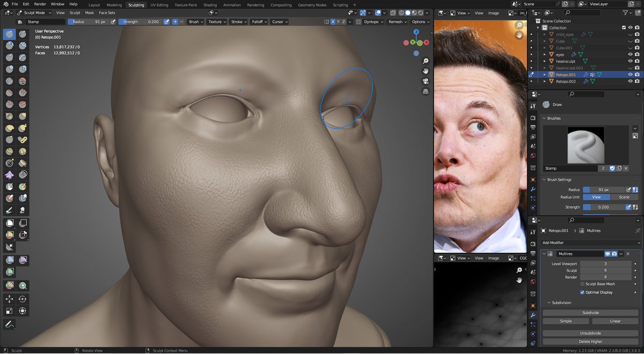Open the Texture dropdown in the header

[216, 21]
